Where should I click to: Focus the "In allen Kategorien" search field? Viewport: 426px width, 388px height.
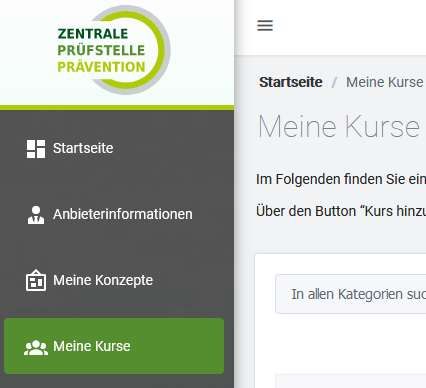351,294
